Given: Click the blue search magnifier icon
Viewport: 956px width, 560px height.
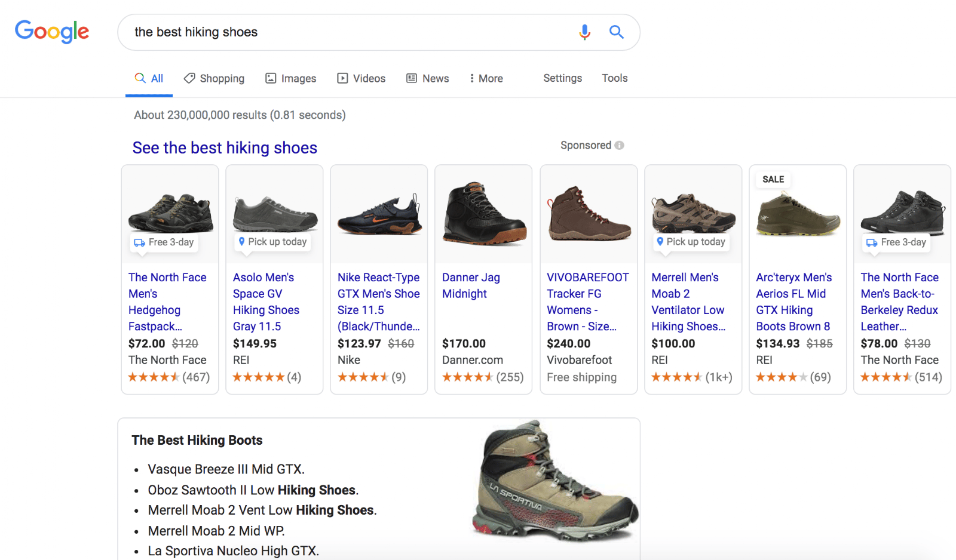Looking at the screenshot, I should click(x=616, y=32).
